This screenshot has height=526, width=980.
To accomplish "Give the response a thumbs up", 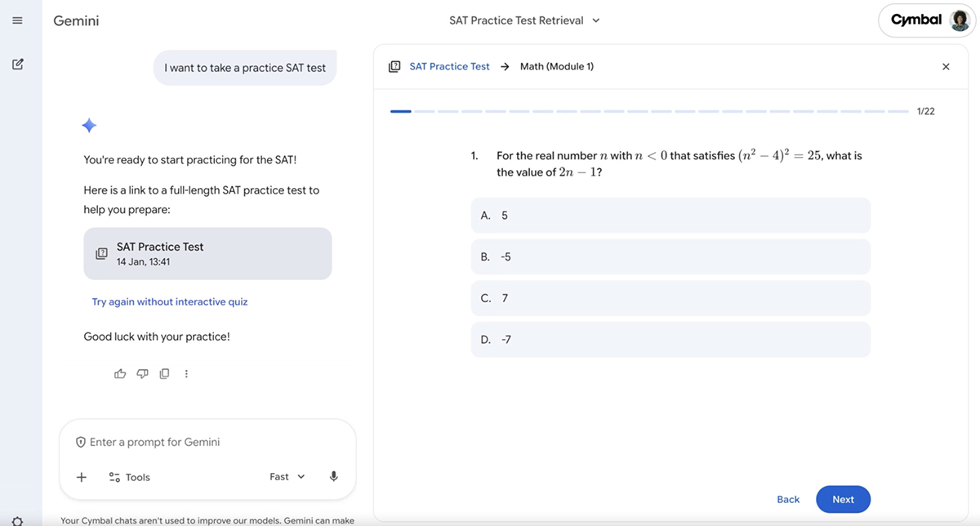I will point(120,373).
